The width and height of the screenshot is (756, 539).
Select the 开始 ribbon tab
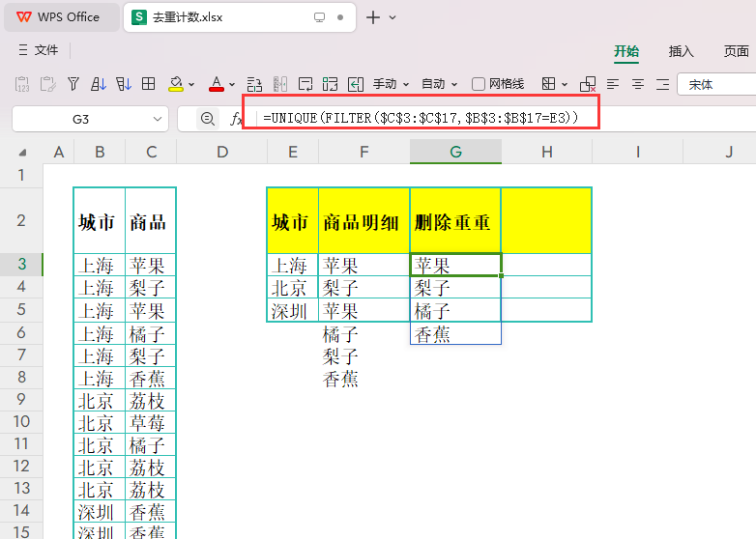click(626, 51)
